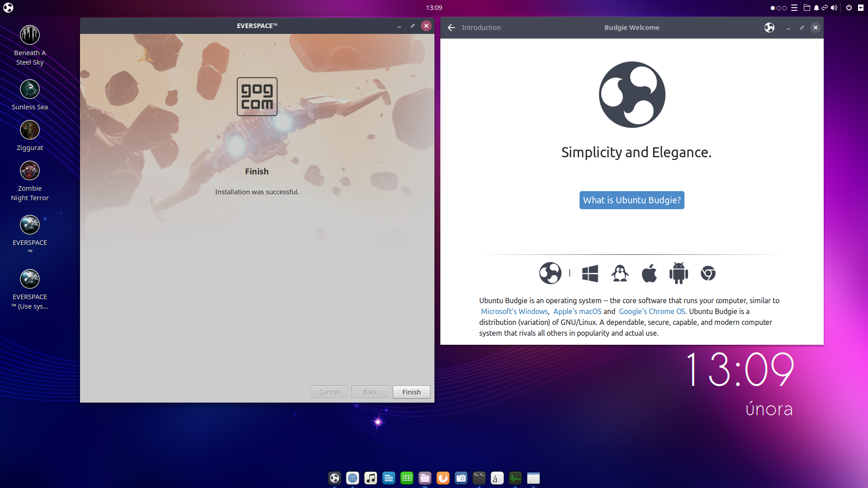Click the Windows logo icon in Budgie Welcome
The image size is (868, 488).
(x=590, y=273)
